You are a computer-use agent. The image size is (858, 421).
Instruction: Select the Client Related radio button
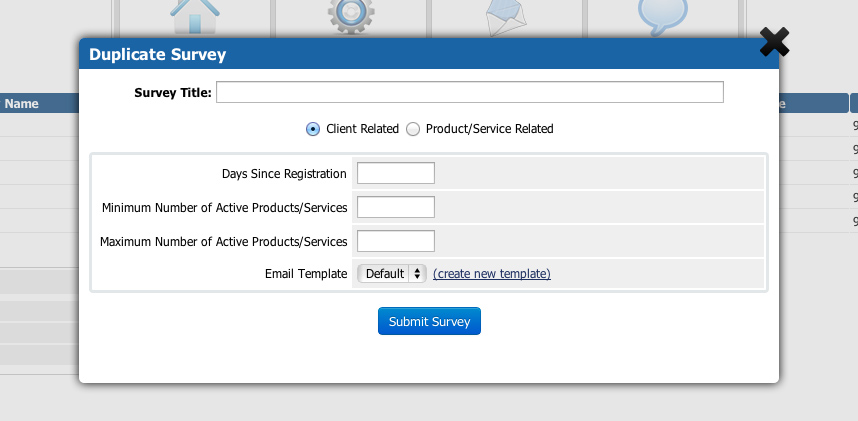[x=313, y=129]
